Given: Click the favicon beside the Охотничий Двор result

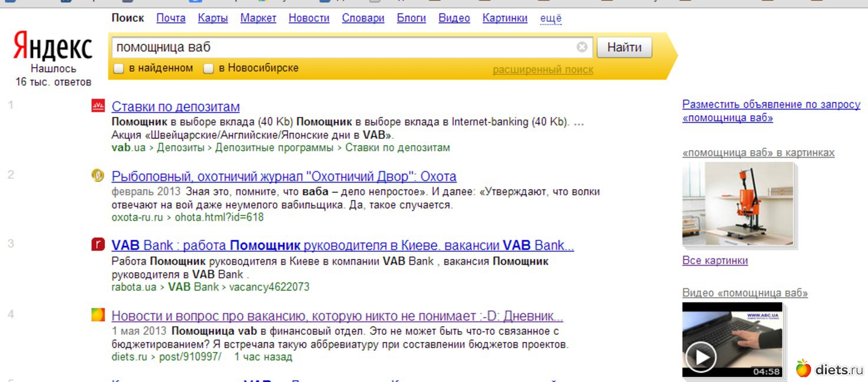Looking at the screenshot, I should tap(98, 175).
